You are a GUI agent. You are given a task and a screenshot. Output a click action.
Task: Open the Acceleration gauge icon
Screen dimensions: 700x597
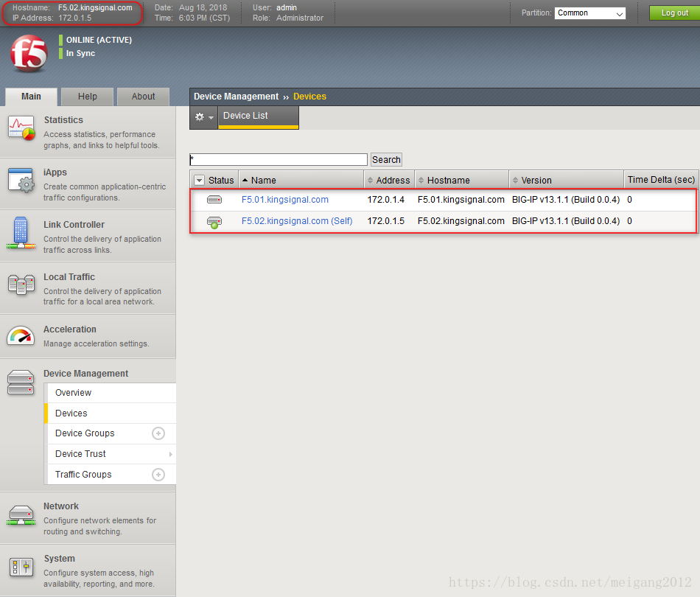click(x=21, y=336)
